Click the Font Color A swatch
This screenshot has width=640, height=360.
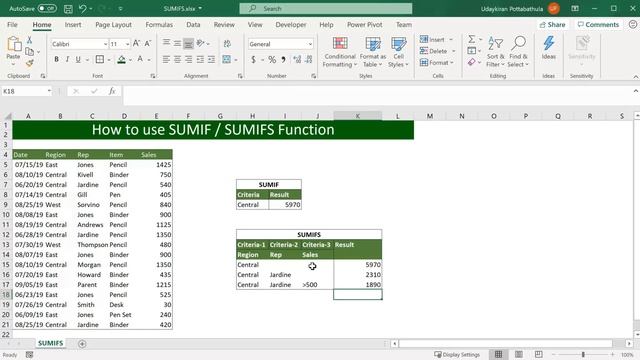(140, 60)
